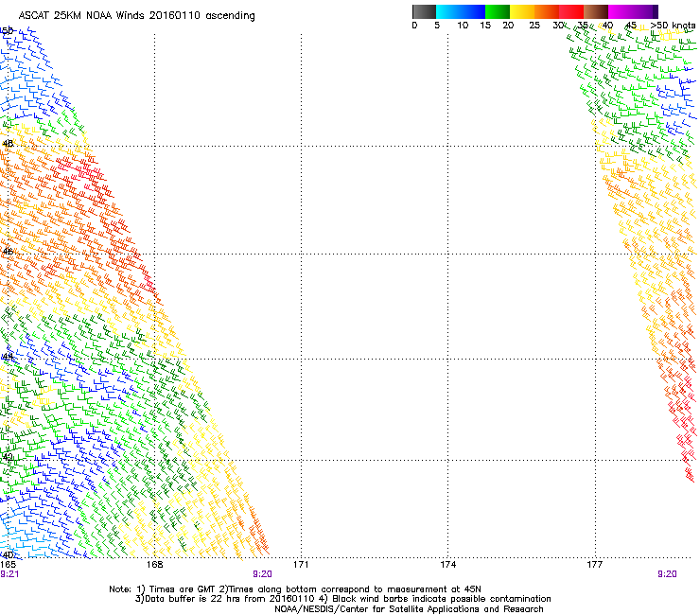Screen dimensions: 700x615
Task: Select the green 15-20 knots legend swatch
Action: [498, 11]
